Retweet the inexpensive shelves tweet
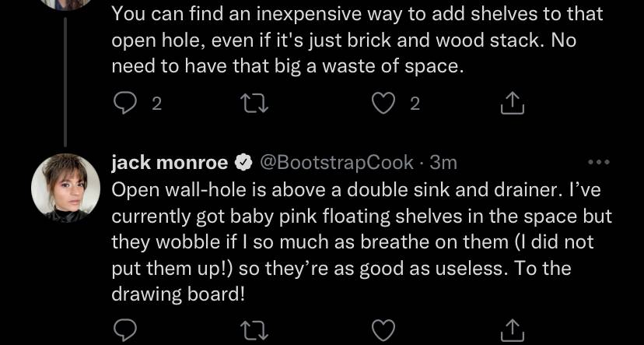Image resolution: width=644 pixels, height=345 pixels. click(254, 104)
